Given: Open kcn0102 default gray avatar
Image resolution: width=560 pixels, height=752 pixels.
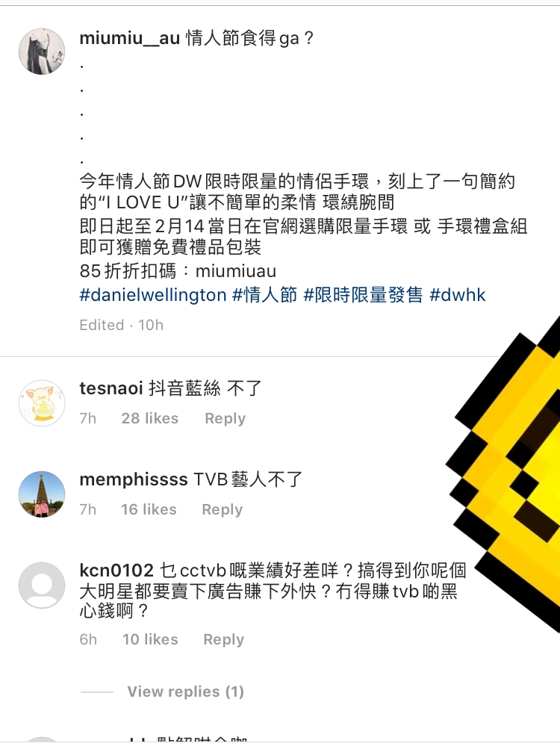Looking at the screenshot, I should (42, 585).
